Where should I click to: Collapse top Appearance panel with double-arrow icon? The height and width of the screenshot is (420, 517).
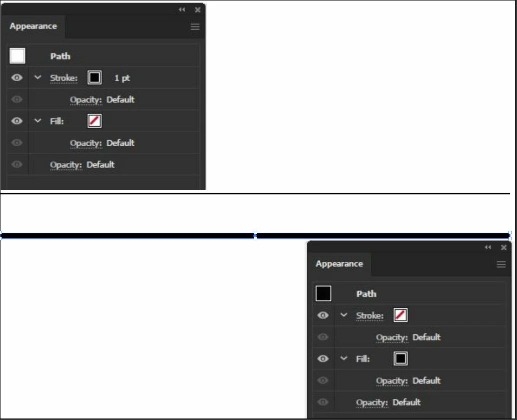(x=182, y=10)
